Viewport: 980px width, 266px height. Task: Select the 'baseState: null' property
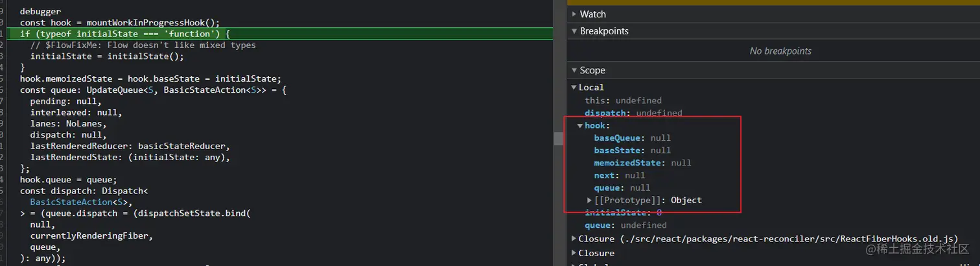point(632,151)
